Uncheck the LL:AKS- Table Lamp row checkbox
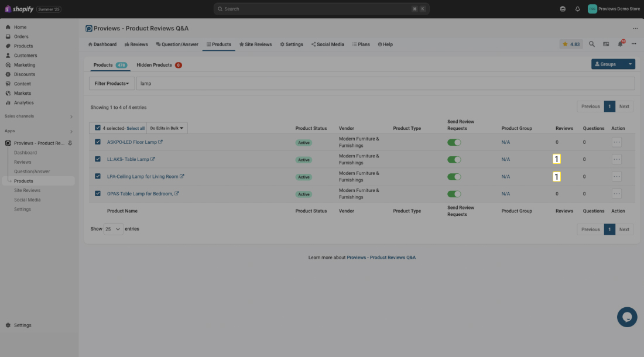Viewport: 644px width, 357px height. 97,159
